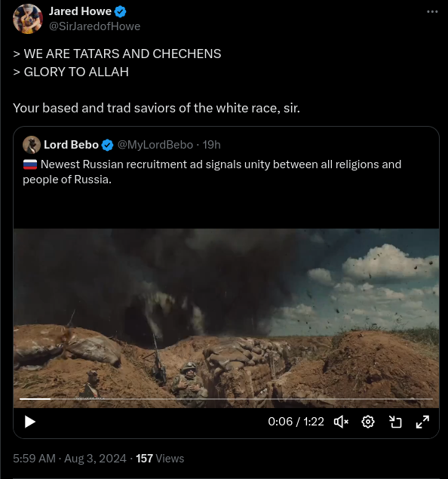448x479 pixels.
Task: Open the quoted tweet text
Action: coord(212,172)
